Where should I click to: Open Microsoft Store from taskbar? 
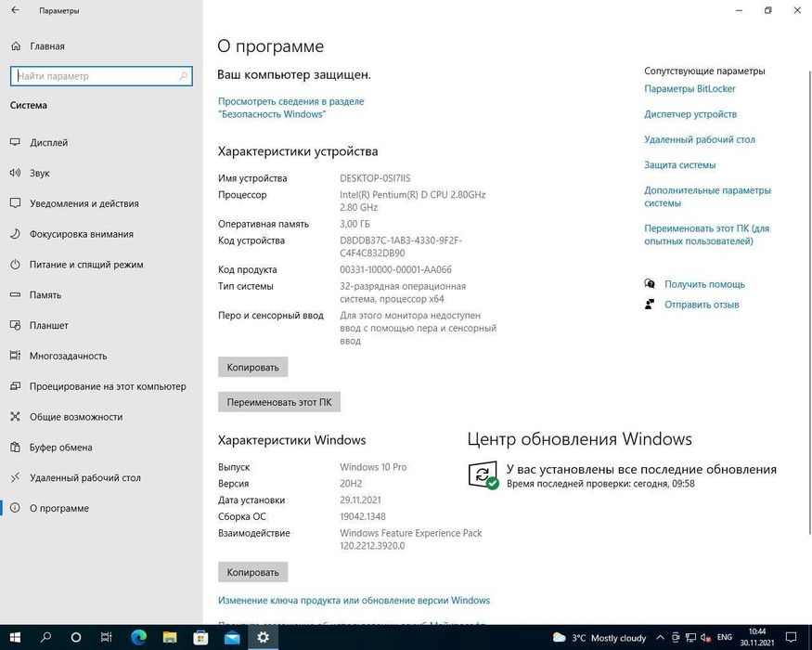tap(200, 637)
